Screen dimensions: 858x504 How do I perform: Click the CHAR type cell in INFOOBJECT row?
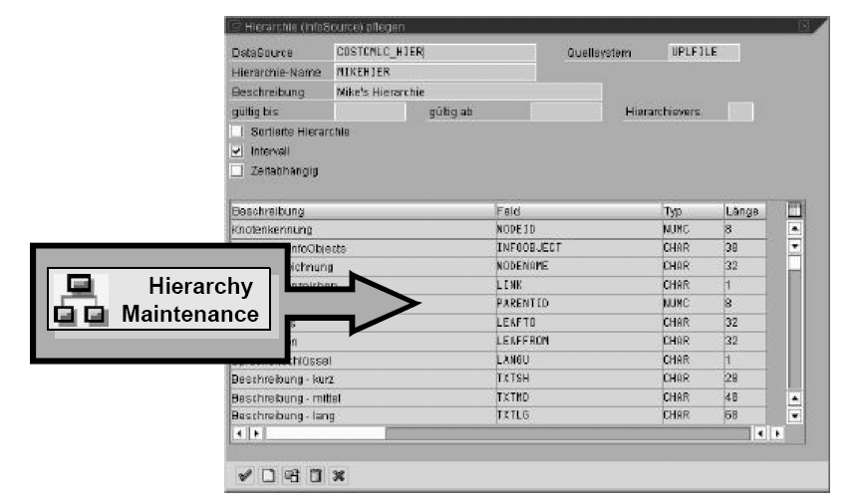pyautogui.click(x=693, y=248)
